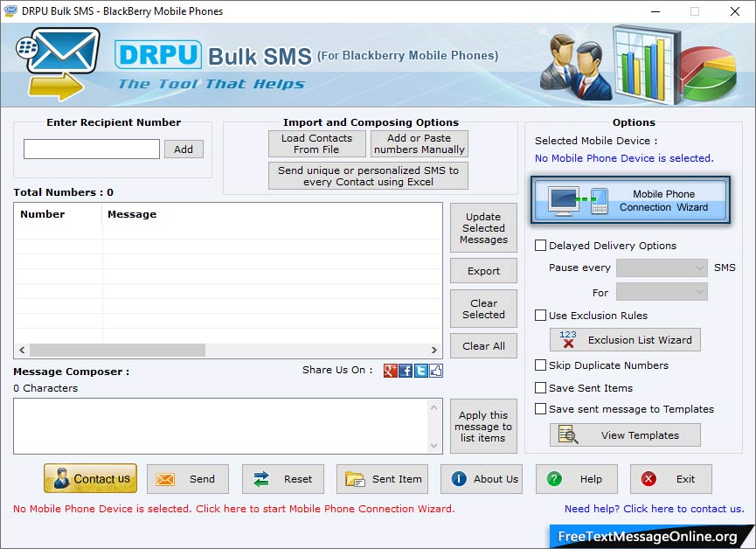Image resolution: width=756 pixels, height=549 pixels.
Task: Click message composer scroll down arrow
Action: coord(433,445)
